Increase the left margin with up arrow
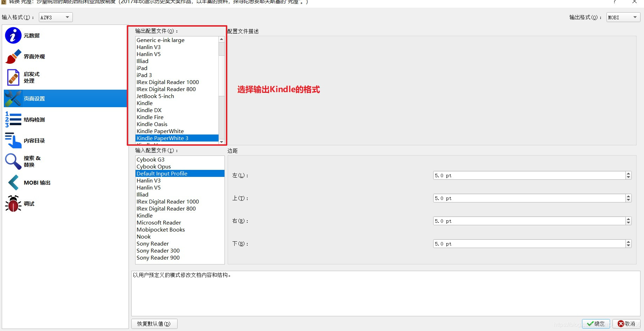This screenshot has width=644, height=331. [629, 173]
